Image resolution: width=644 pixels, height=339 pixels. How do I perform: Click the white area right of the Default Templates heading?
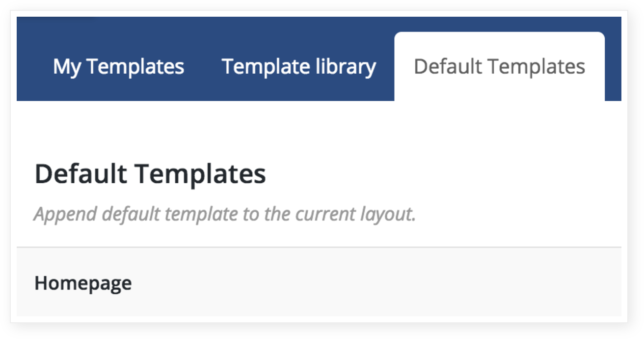pos(442,174)
